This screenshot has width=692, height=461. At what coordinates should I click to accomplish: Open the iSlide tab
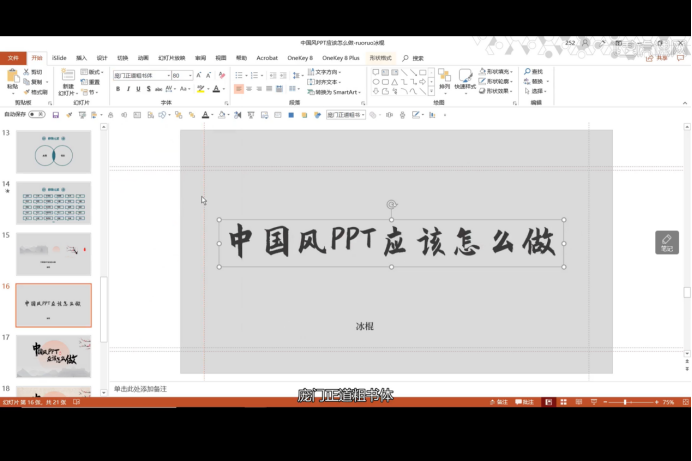click(59, 58)
